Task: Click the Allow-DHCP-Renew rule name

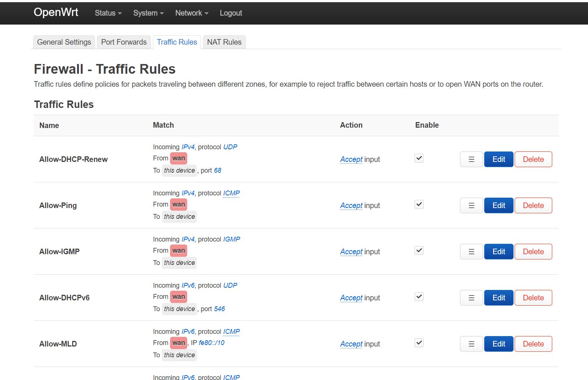Action: click(73, 159)
